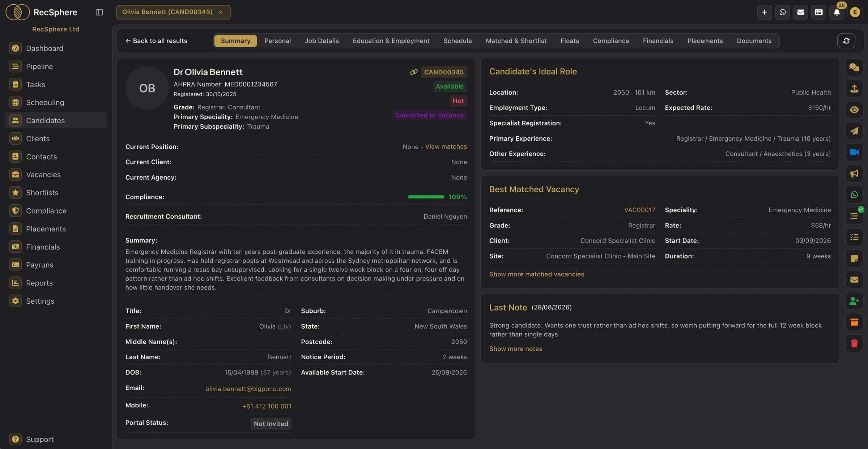
Task: Click the View matches link
Action: tap(446, 146)
